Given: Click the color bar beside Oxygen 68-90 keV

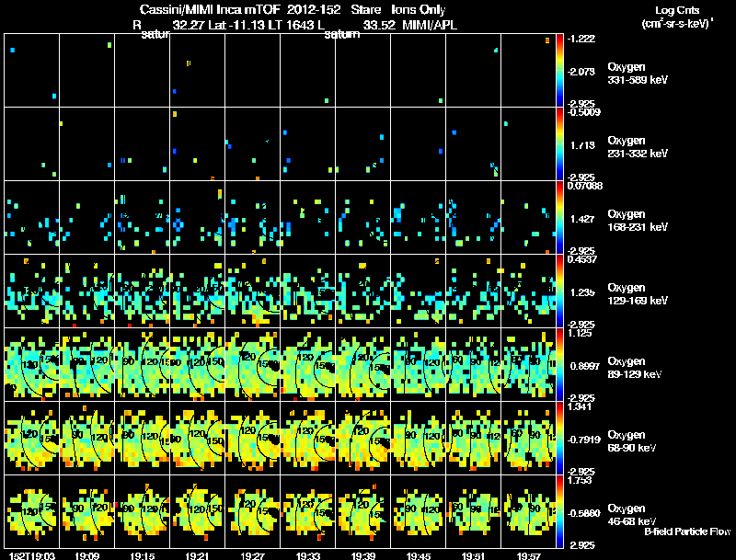Looking at the screenshot, I should click(x=559, y=439).
